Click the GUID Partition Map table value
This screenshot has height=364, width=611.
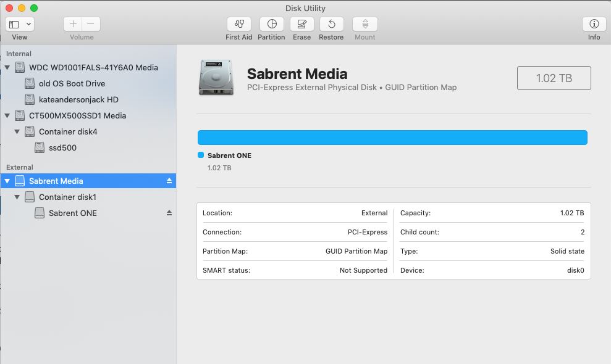coord(356,251)
